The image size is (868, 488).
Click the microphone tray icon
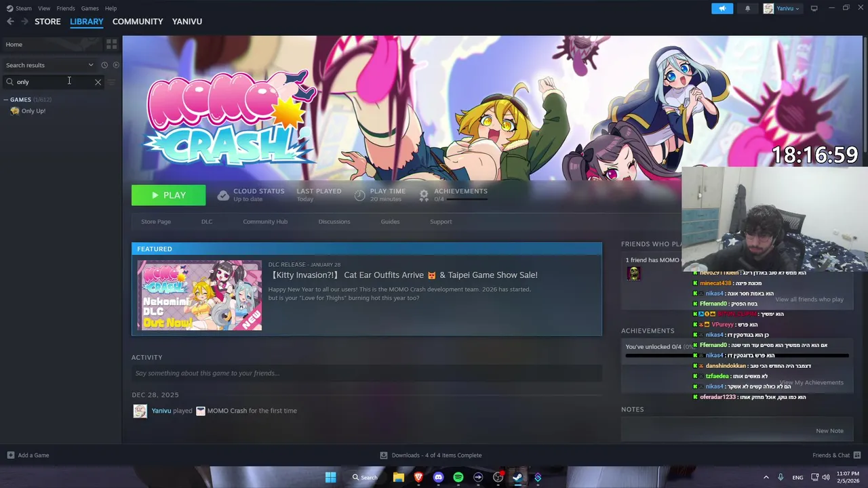point(781,477)
